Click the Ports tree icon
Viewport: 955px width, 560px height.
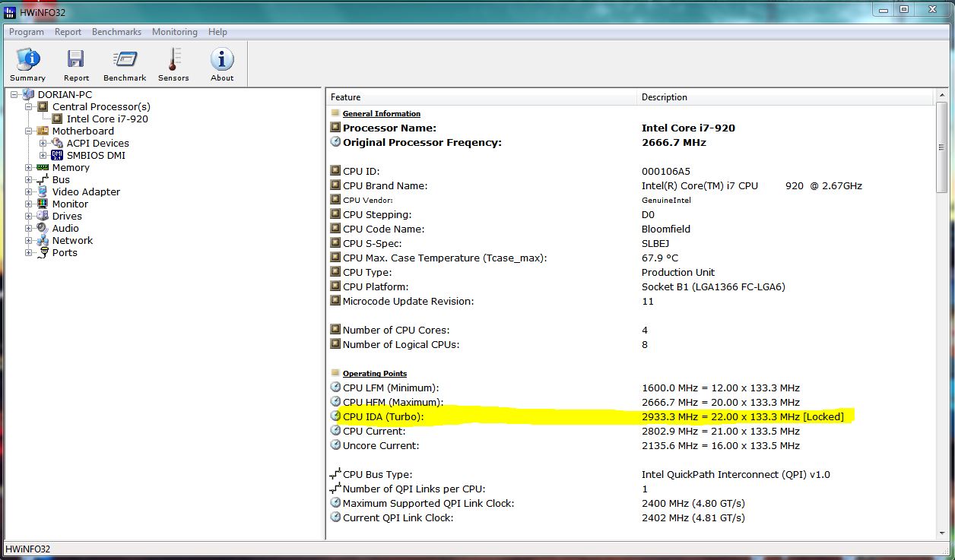pyautogui.click(x=43, y=252)
